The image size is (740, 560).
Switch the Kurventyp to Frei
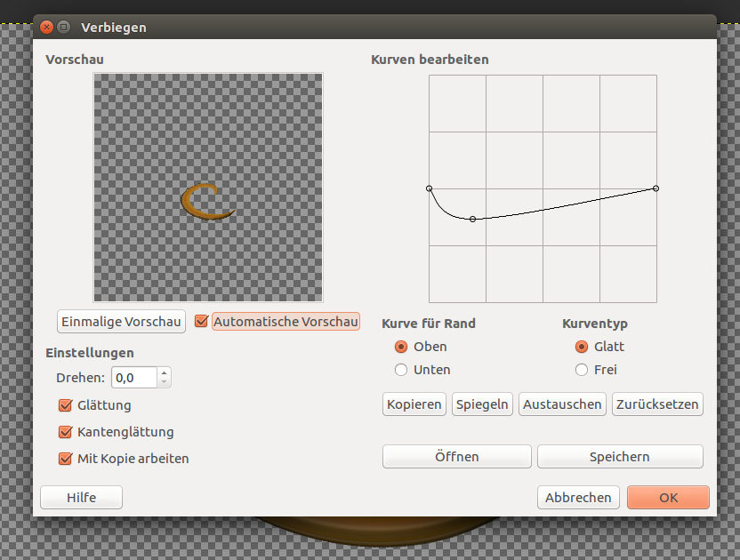[x=582, y=370]
